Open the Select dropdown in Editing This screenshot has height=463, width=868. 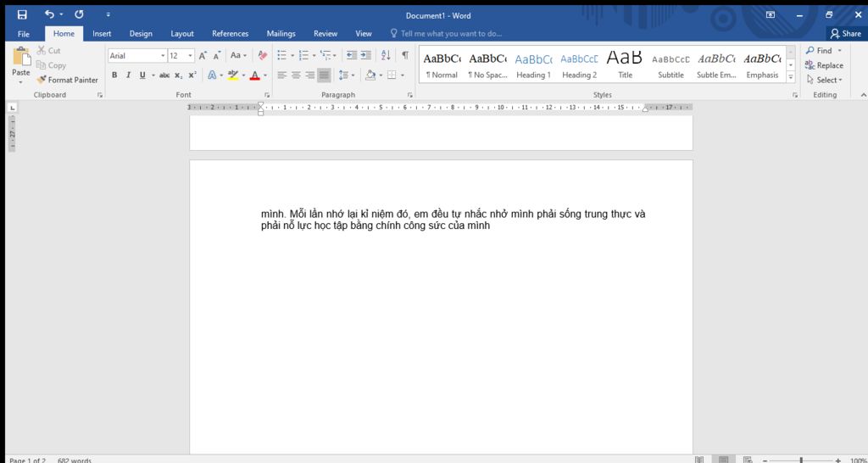coord(824,80)
